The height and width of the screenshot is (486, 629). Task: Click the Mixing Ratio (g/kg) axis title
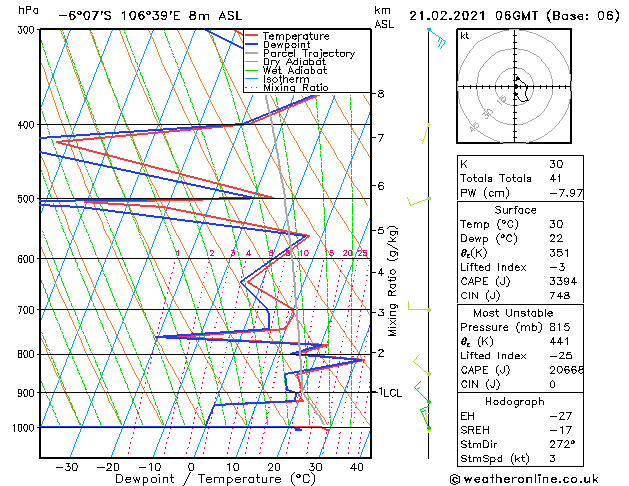(x=392, y=281)
